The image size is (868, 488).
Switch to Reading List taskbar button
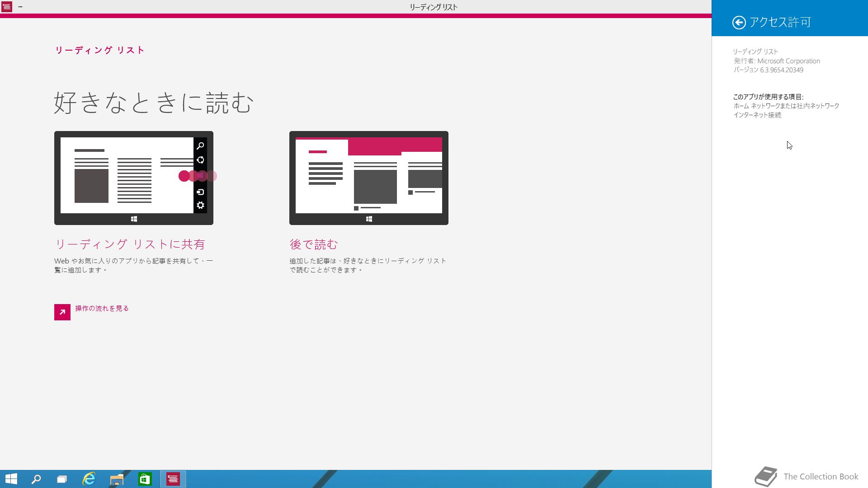tap(173, 479)
